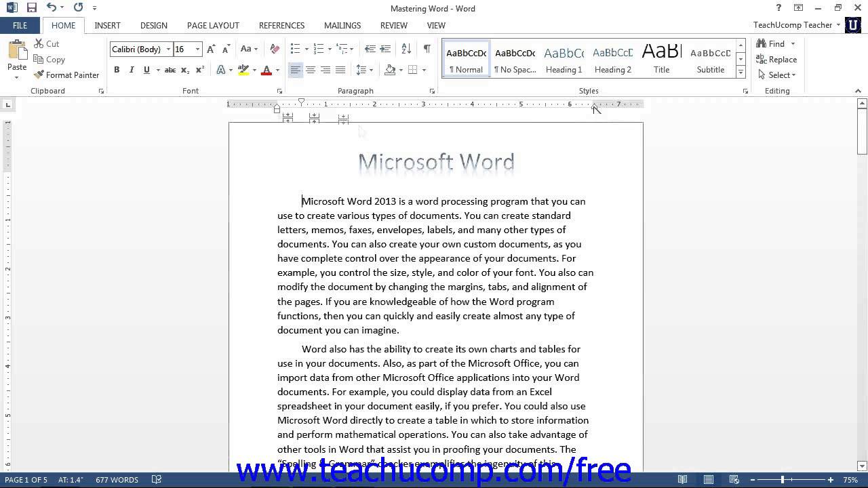Switch to the REFERENCES tab
The height and width of the screenshot is (488, 868).
[x=281, y=26]
